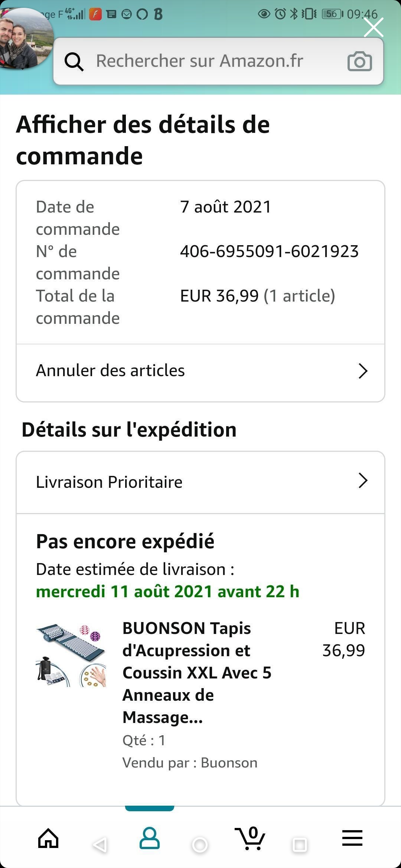The image size is (401, 868).
Task: Open camera search in search bar
Action: pyautogui.click(x=359, y=62)
